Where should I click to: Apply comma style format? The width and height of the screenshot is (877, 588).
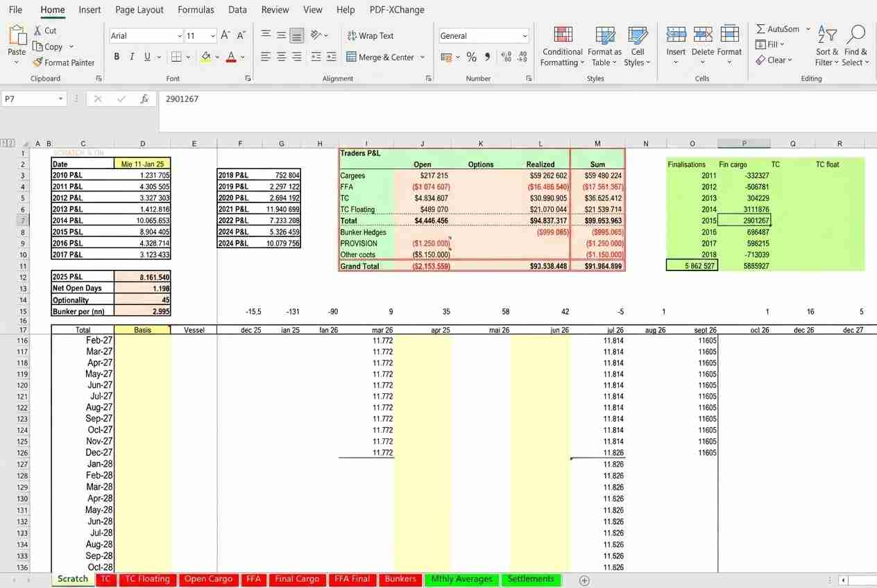(x=487, y=57)
